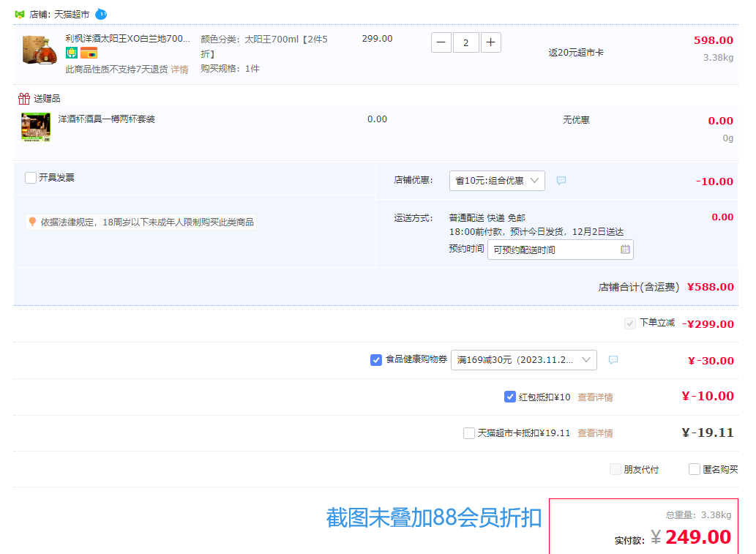Click the greyed 下单立减 checkbox
The width and height of the screenshot is (756, 554).
coord(629,323)
